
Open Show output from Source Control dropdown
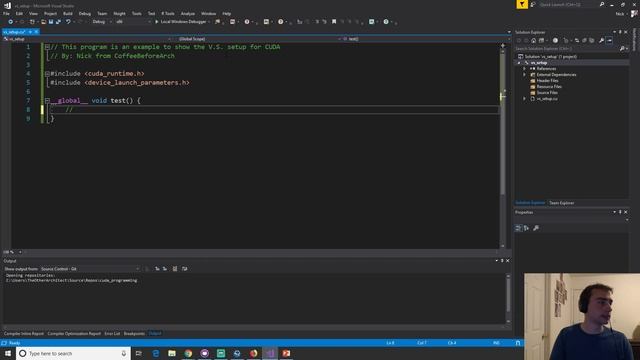(x=90, y=269)
